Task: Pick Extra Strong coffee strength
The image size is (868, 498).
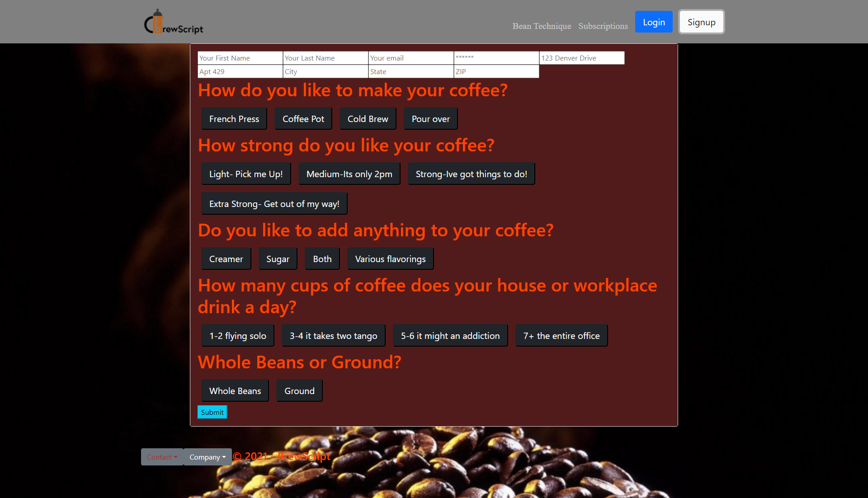Action: click(x=274, y=204)
